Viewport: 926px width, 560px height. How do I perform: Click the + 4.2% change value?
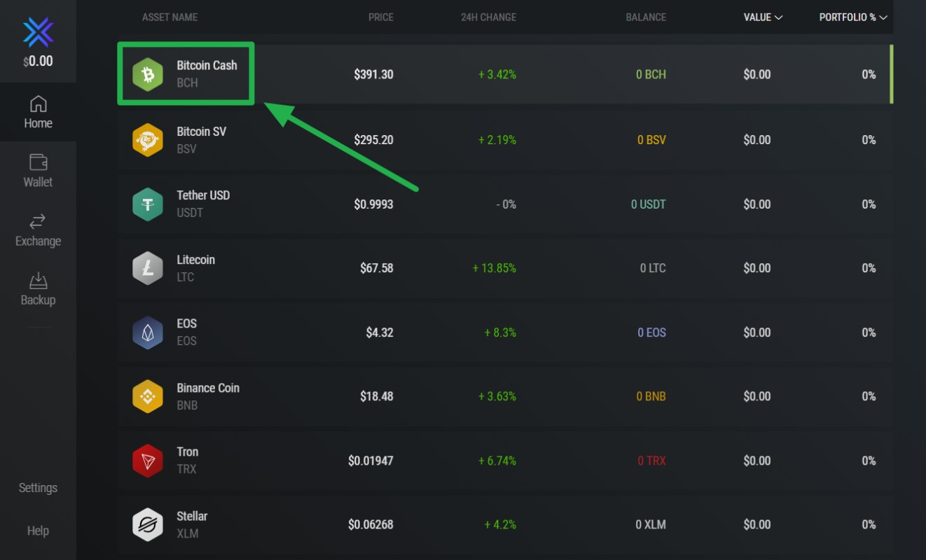pyautogui.click(x=500, y=524)
